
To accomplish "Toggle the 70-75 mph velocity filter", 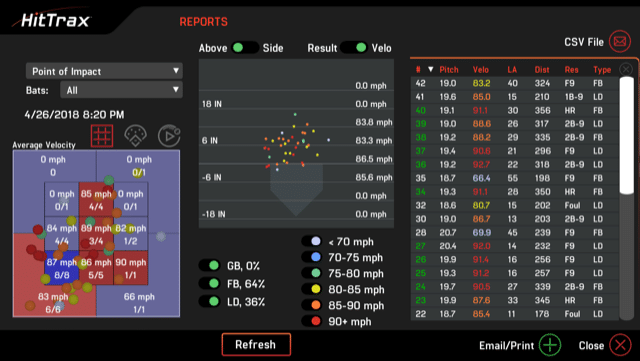I will [x=312, y=257].
